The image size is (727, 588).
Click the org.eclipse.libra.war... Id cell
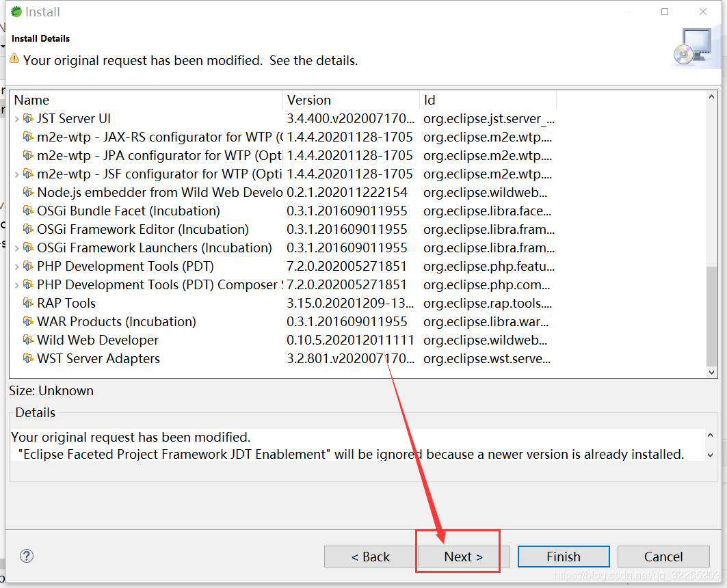tap(486, 321)
